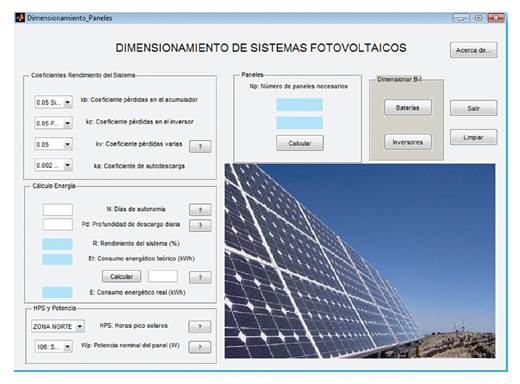The width and height of the screenshot is (520, 384).
Task: Open help for HPS horas pico solares
Action: pyautogui.click(x=200, y=327)
